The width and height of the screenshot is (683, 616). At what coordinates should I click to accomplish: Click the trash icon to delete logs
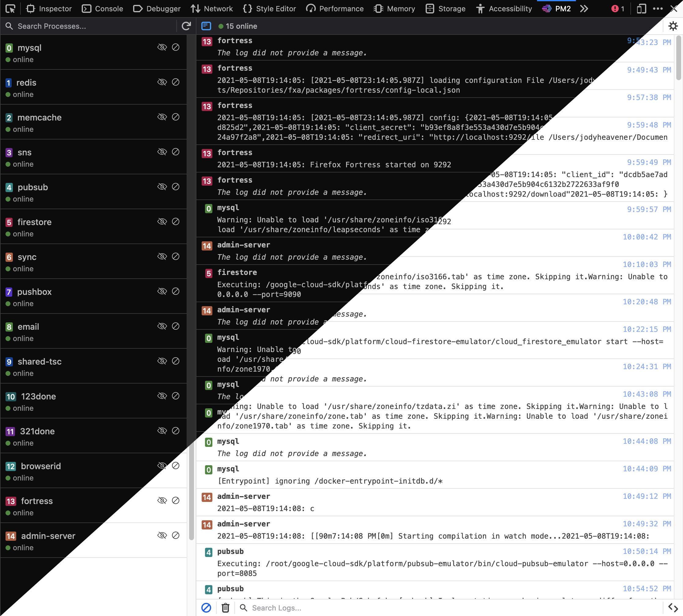pyautogui.click(x=225, y=608)
